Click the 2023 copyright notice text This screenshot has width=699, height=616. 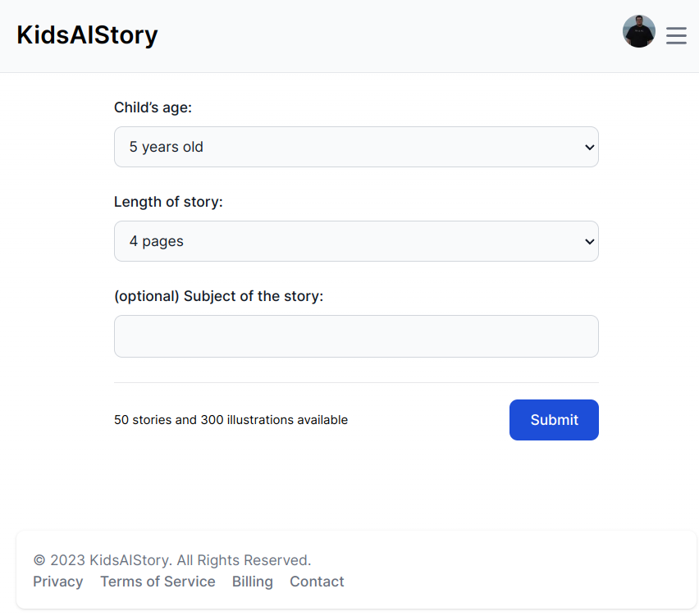click(x=172, y=560)
